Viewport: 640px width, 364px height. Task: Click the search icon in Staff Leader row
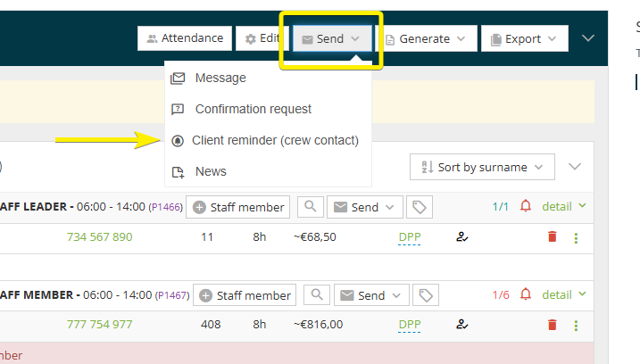[310, 207]
